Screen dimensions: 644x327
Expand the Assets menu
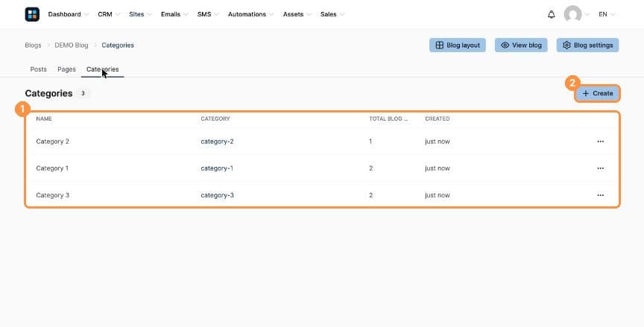tap(297, 14)
